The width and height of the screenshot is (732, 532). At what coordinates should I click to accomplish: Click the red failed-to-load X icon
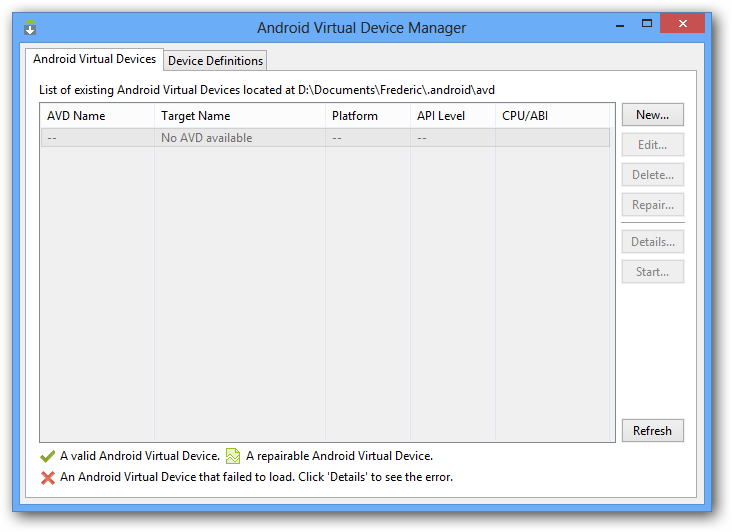coord(48,478)
